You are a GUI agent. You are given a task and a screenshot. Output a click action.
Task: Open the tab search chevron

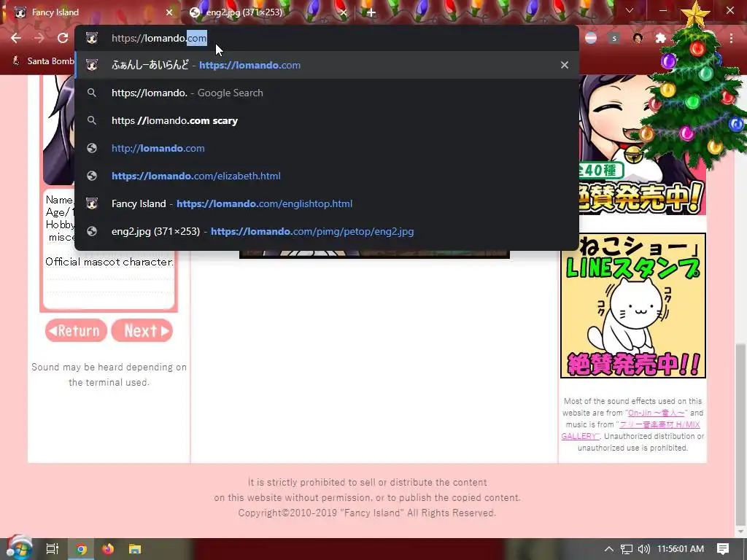click(x=630, y=10)
